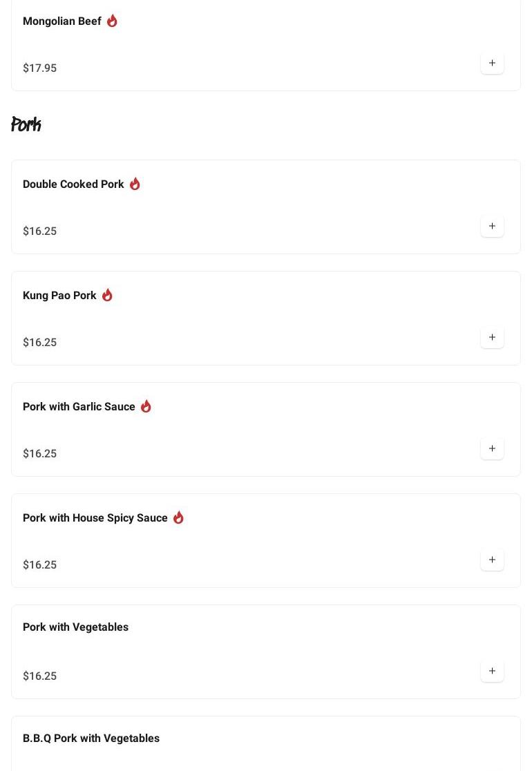The height and width of the screenshot is (771, 532).
Task: Open the Double Cooked Pork item title
Action: 73,184
